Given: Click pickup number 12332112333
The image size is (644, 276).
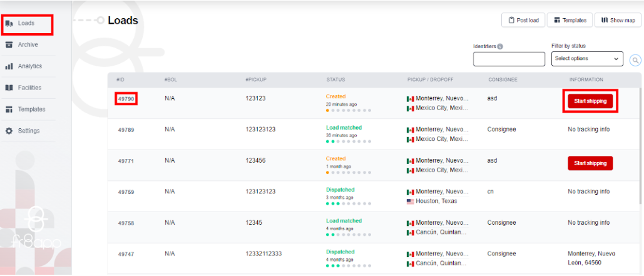Looking at the screenshot, I should [x=263, y=254].
